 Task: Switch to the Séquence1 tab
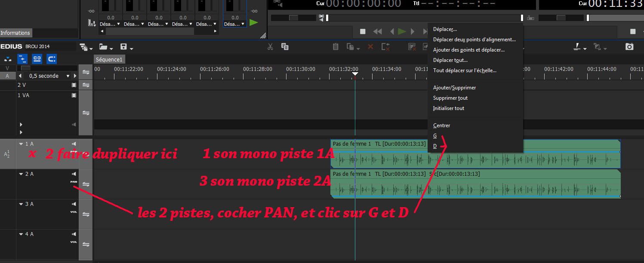(109, 59)
